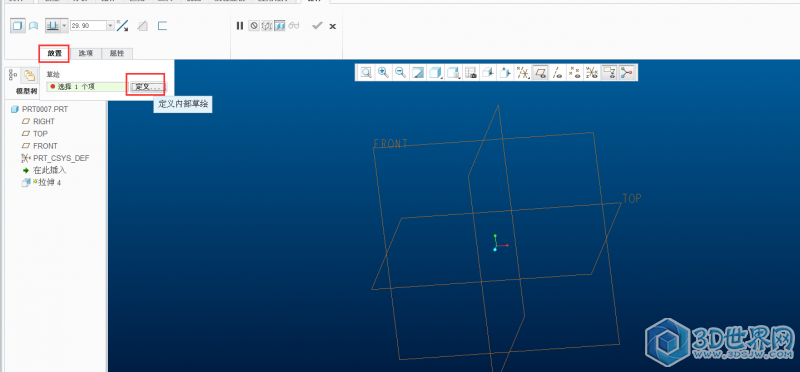Viewport: 800px width, 372px height.
Task: Click the refit zoom icon
Action: point(366,72)
